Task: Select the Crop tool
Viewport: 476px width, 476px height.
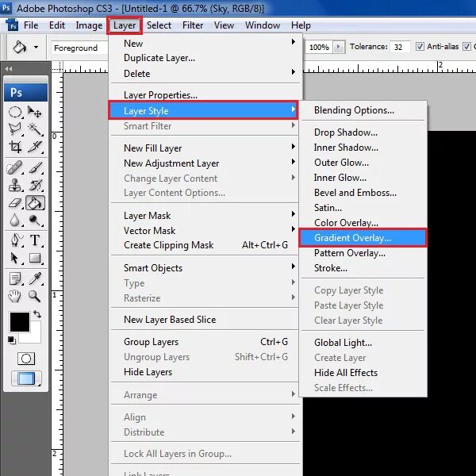Action: (x=15, y=147)
